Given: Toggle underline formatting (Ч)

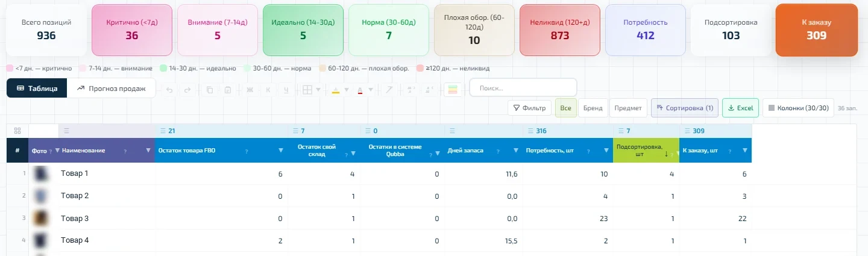Looking at the screenshot, I should [x=286, y=90].
